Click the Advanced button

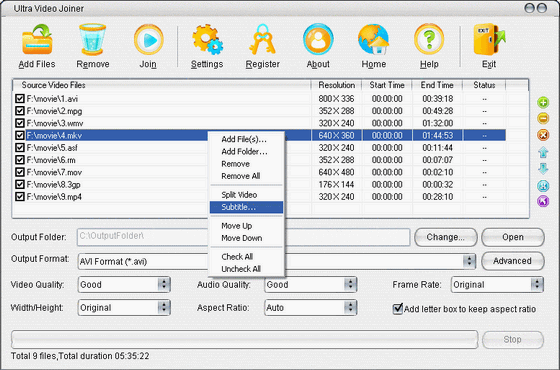[512, 261]
